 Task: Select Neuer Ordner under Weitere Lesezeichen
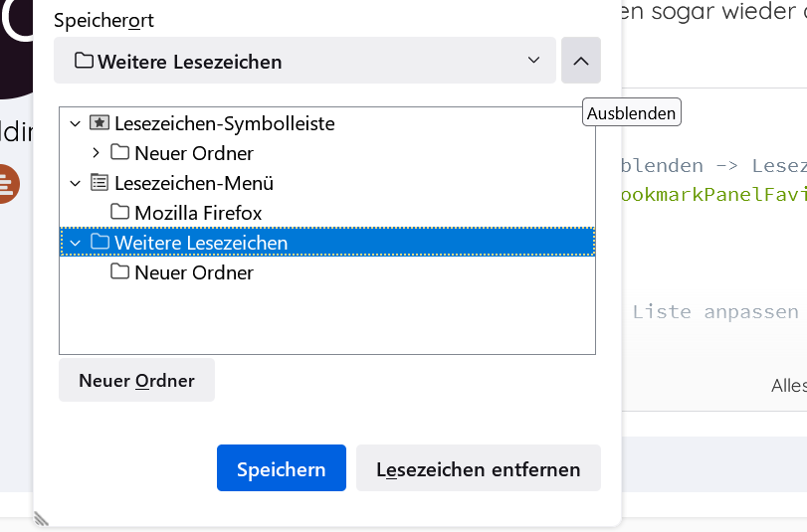(194, 272)
